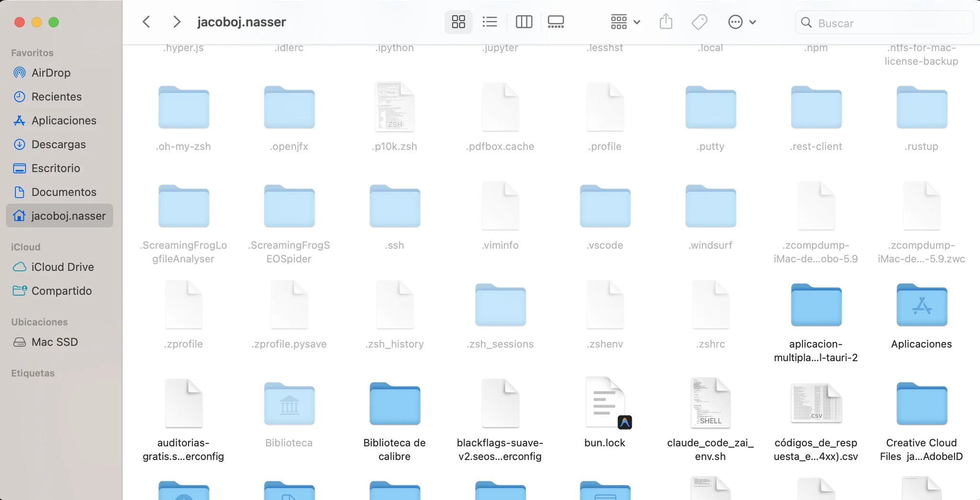
Task: Switch to gallery view
Action: click(556, 22)
